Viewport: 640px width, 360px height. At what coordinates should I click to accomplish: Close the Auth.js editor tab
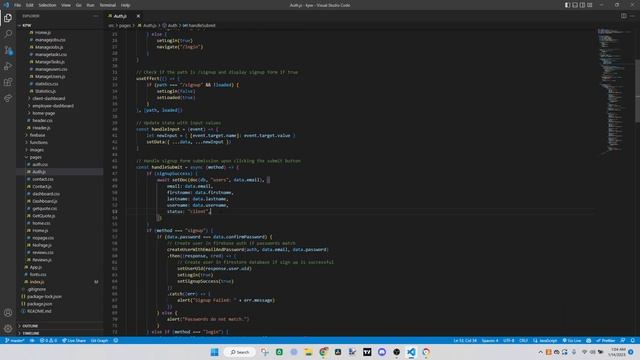pyautogui.click(x=138, y=16)
